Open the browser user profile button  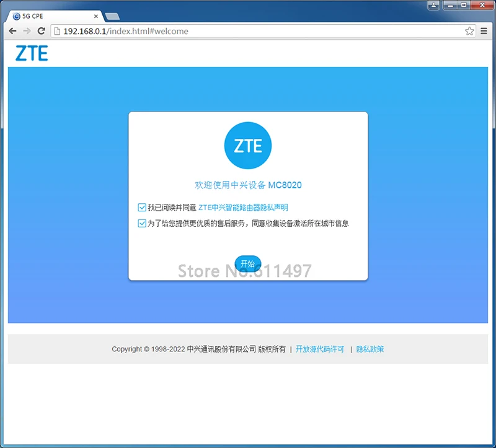tap(433, 5)
